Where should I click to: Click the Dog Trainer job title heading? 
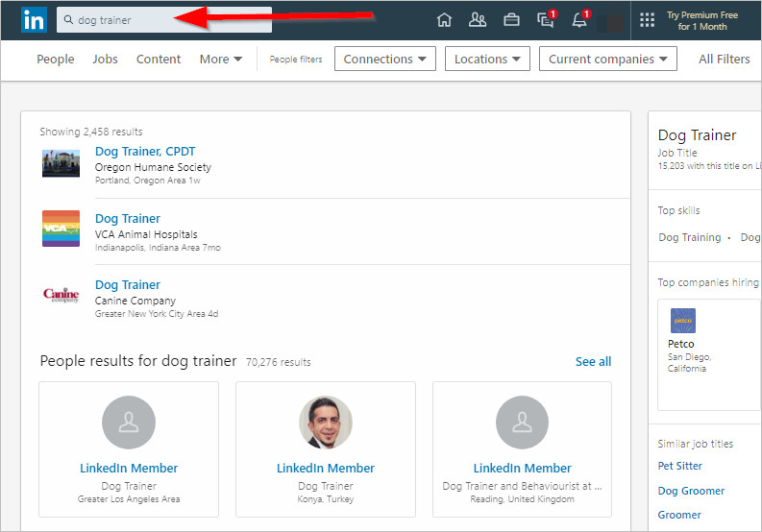click(697, 134)
